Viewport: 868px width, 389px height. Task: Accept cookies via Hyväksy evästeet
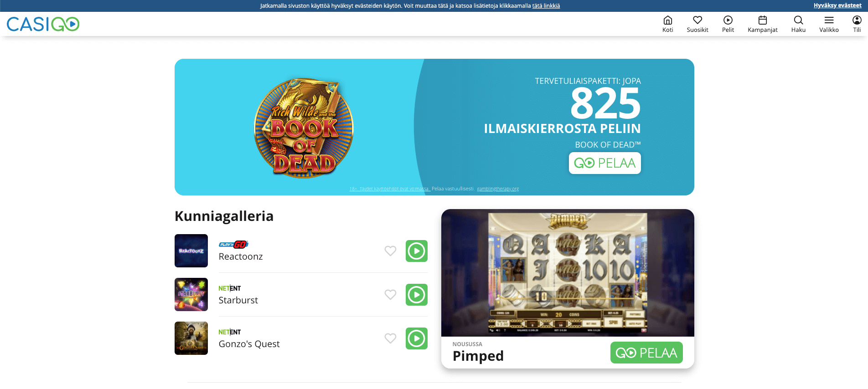[837, 5]
